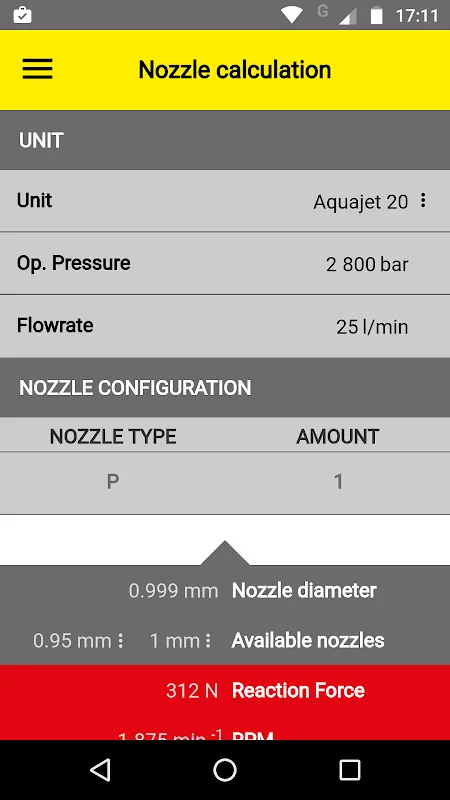The image size is (450, 800).
Task: Open the hamburger navigation menu
Action: point(37,69)
